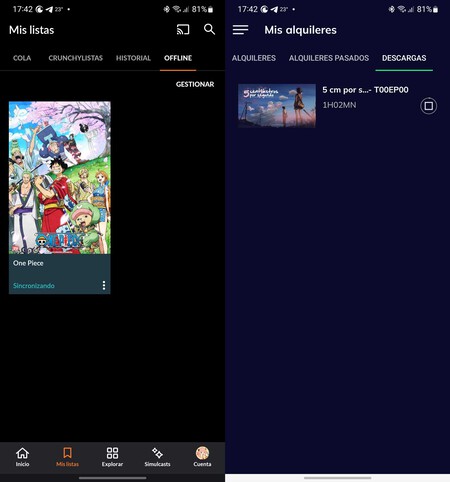This screenshot has width=450, height=482.
Task: Open One Piece poster thumbnail
Action: (60, 178)
